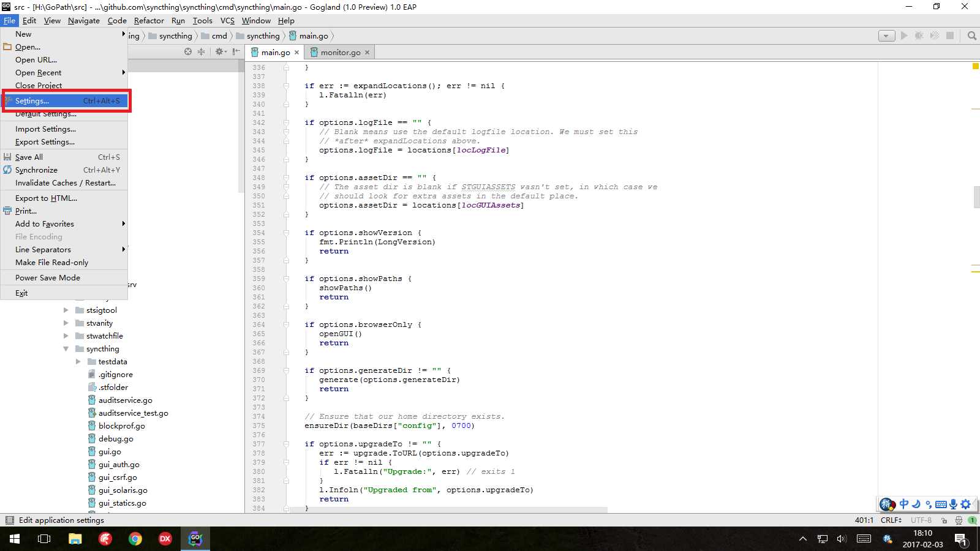The width and height of the screenshot is (980, 551).
Task: Click cmd in the breadcrumb bar
Action: pos(214,36)
